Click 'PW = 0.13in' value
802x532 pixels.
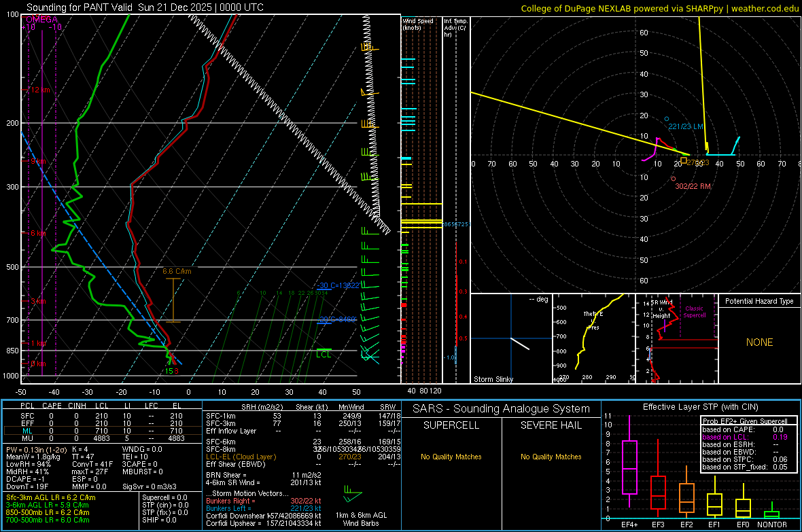pos(37,450)
